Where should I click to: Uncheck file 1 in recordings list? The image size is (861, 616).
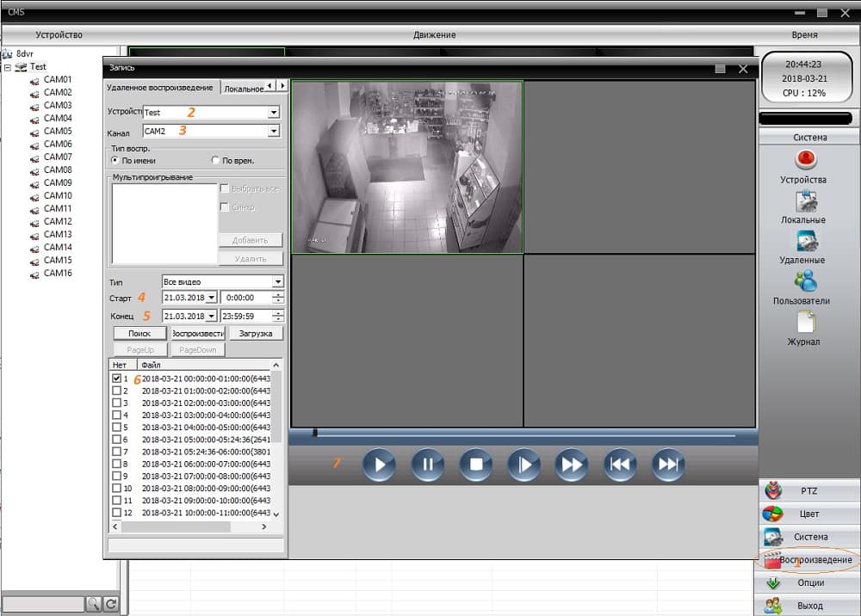[x=116, y=378]
